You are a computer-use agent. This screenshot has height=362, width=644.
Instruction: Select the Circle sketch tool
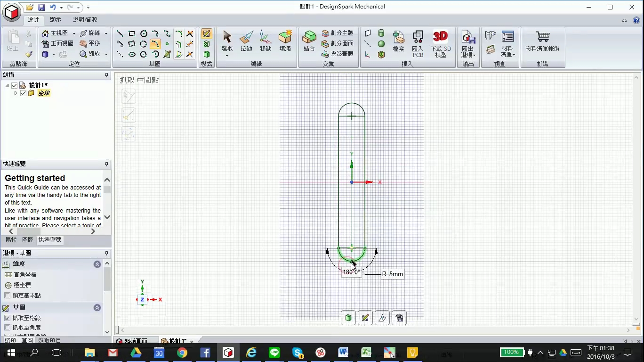pos(144,33)
